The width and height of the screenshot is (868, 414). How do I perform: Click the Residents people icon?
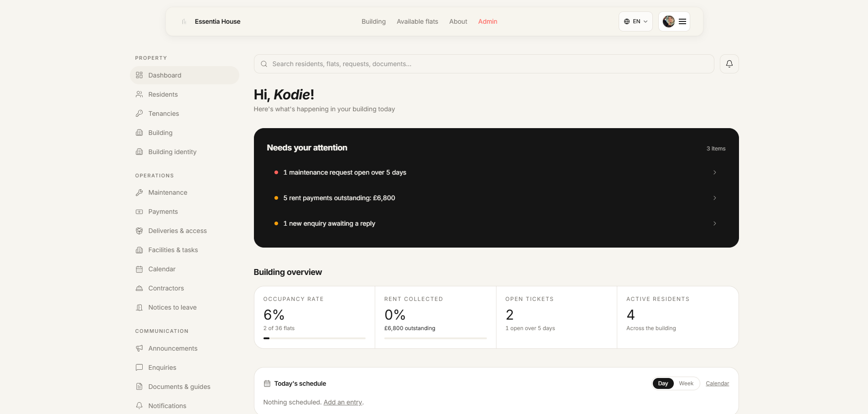pos(139,94)
